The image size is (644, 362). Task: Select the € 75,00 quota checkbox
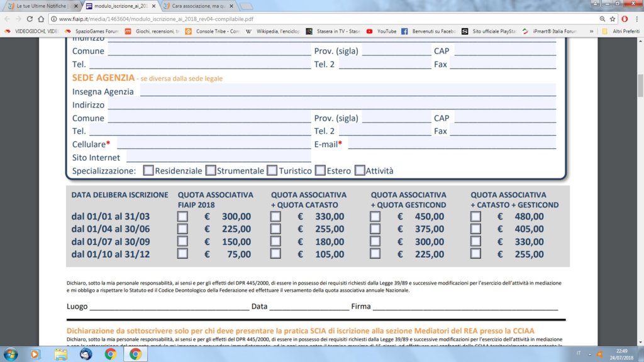point(182,254)
